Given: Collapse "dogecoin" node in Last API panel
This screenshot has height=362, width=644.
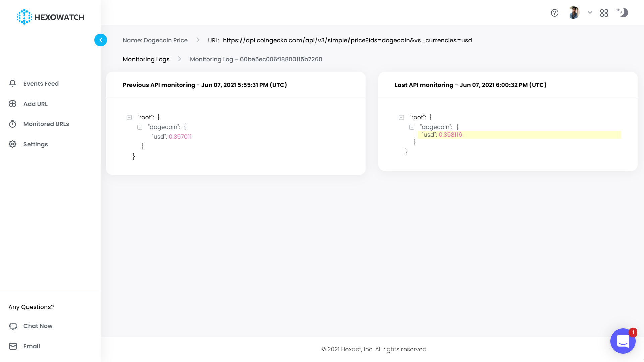Looking at the screenshot, I should pos(412,127).
